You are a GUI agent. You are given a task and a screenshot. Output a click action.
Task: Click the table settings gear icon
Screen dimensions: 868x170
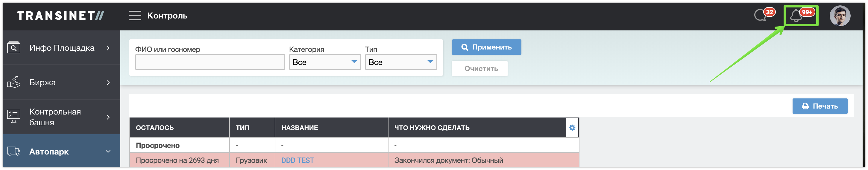[572, 128]
